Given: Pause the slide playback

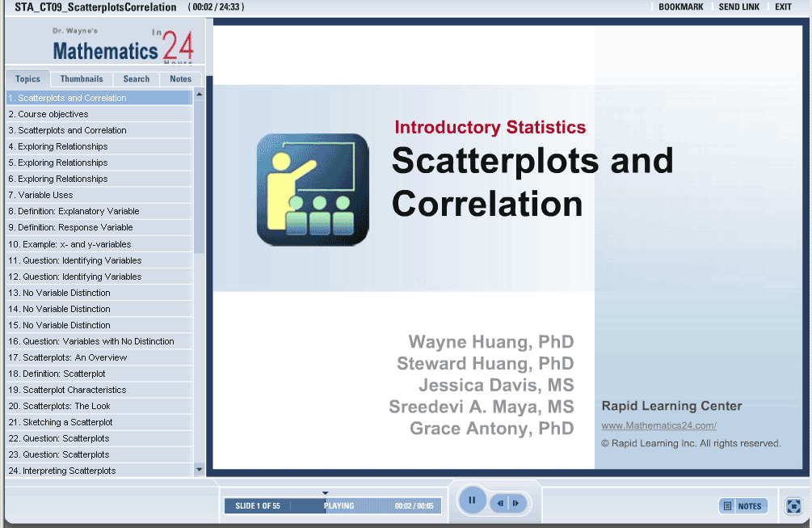Looking at the screenshot, I should 472,501.
